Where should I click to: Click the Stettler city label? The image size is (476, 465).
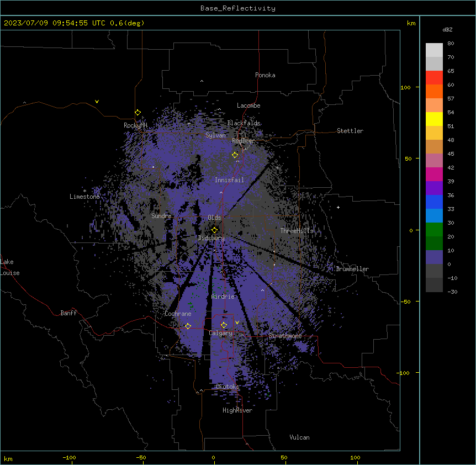[350, 131]
